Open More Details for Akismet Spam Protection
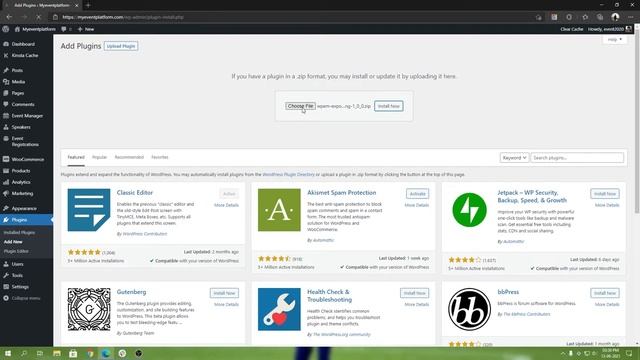 click(417, 205)
